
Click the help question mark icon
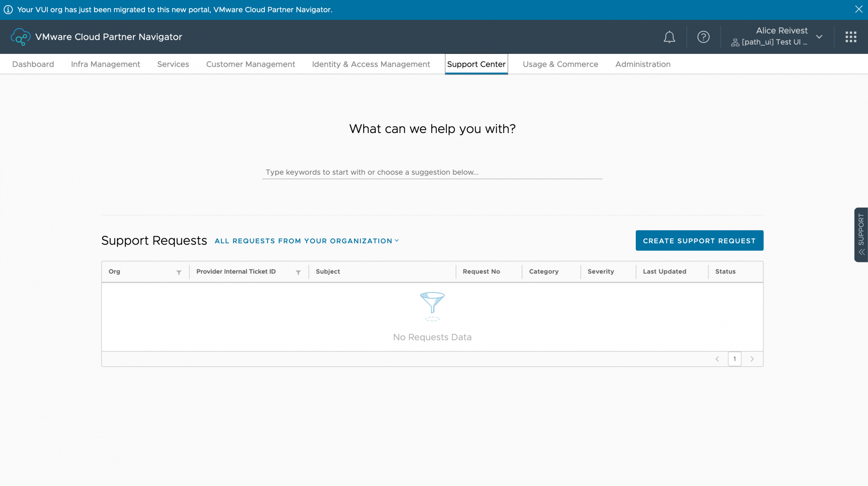coord(703,37)
